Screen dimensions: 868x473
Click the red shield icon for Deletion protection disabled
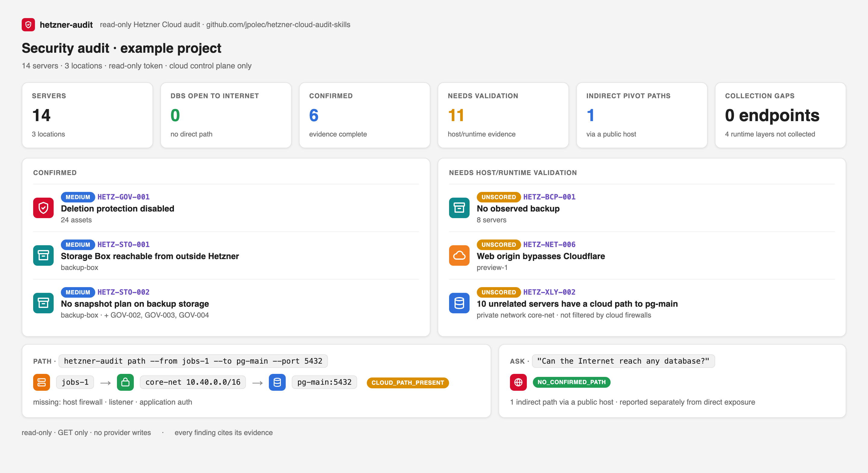pos(43,208)
